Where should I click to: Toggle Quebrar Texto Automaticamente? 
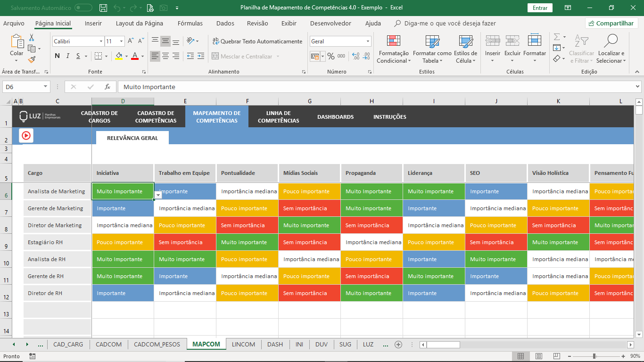[x=257, y=41]
